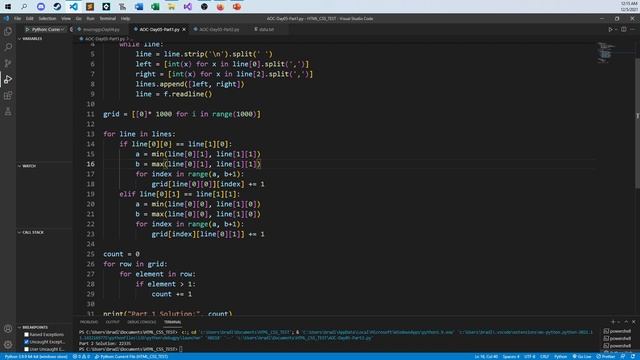This screenshot has width=640, height=360.
Task: Open Visual Studio purple icon in taskbar
Action: coord(188,7)
